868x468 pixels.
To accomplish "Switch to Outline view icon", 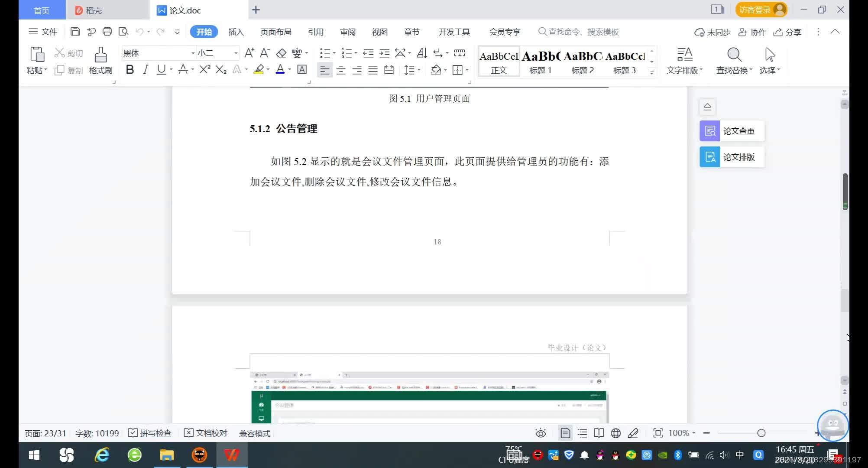I will [x=582, y=433].
